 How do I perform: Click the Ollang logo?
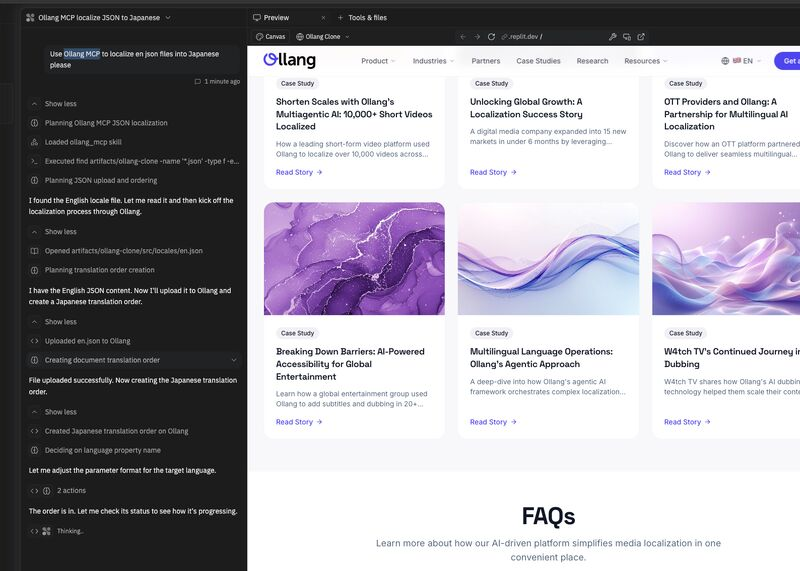[x=289, y=60]
